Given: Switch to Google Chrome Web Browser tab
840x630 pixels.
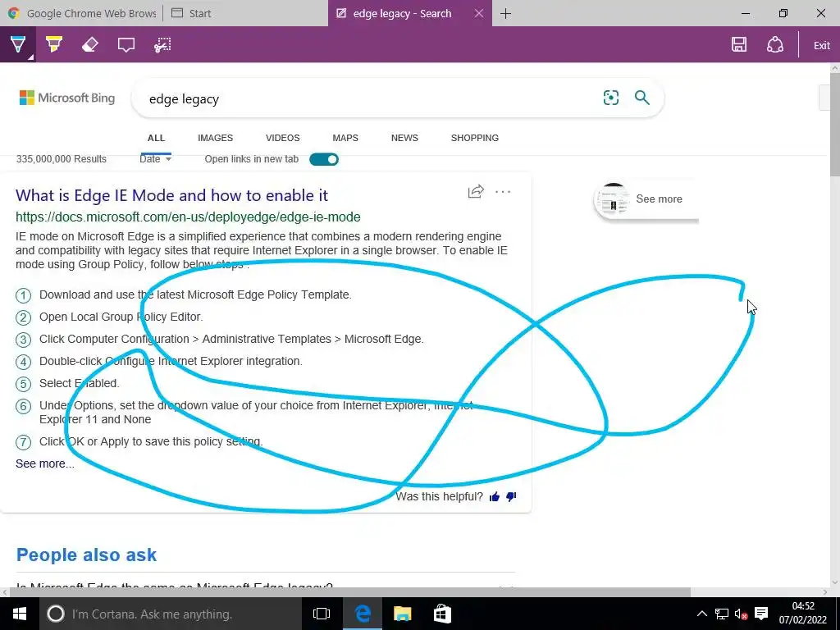Looking at the screenshot, I should click(x=82, y=13).
